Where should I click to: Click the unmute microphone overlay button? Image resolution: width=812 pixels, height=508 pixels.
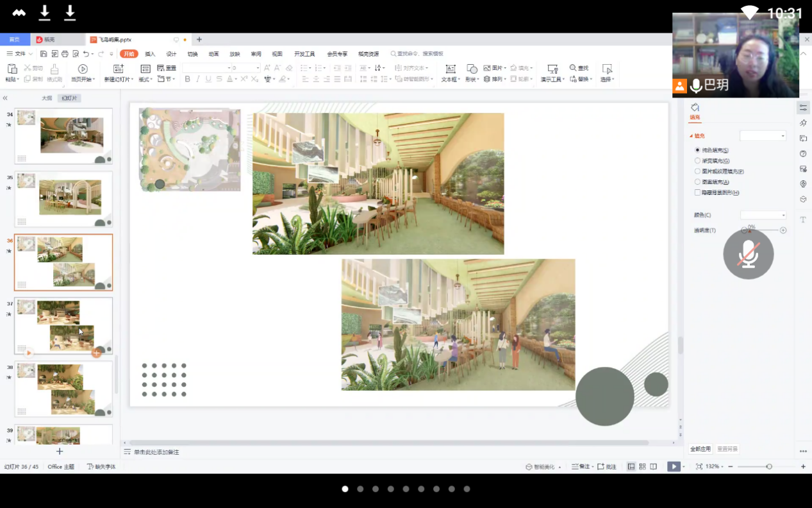pos(748,254)
